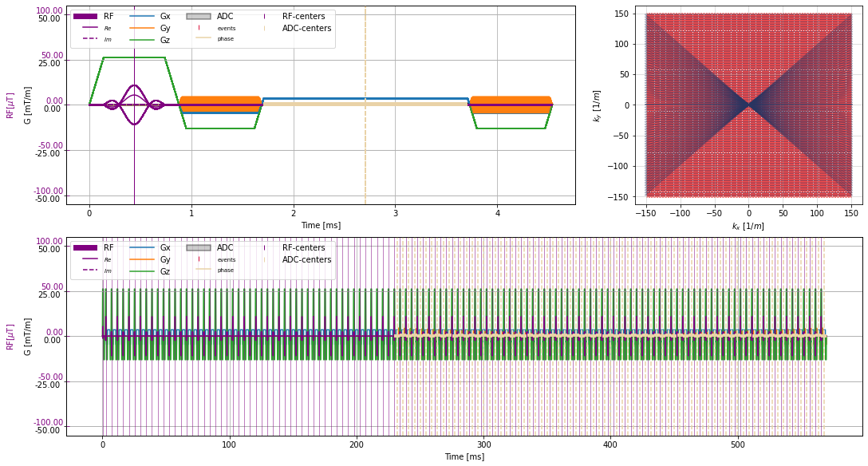This screenshot has width=868, height=466.
Task: Click ADC-centers legend label in bottom plot
Action: tap(306, 259)
